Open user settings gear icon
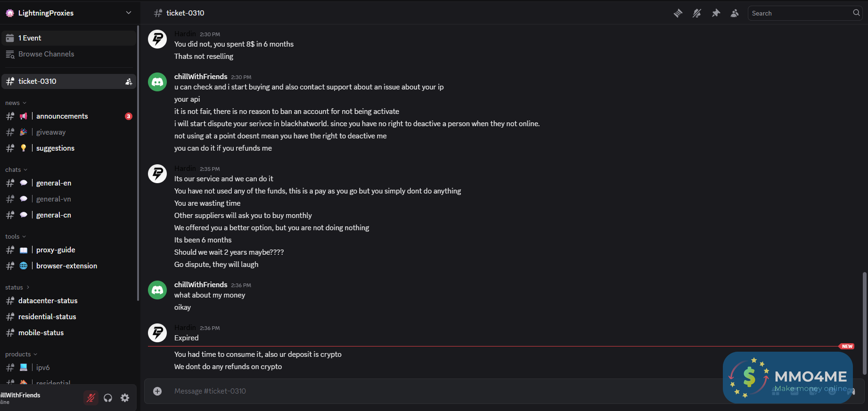Image resolution: width=868 pixels, height=411 pixels. [125, 398]
